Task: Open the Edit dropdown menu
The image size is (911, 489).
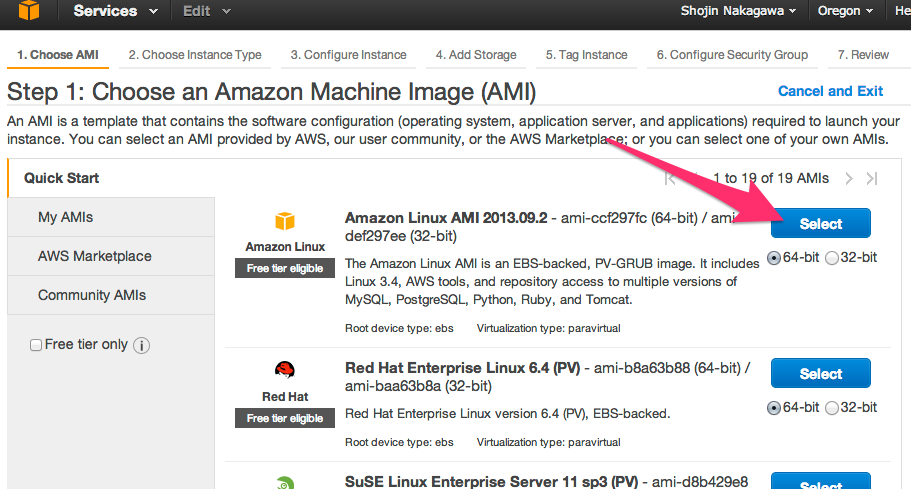Action: pyautogui.click(x=206, y=11)
